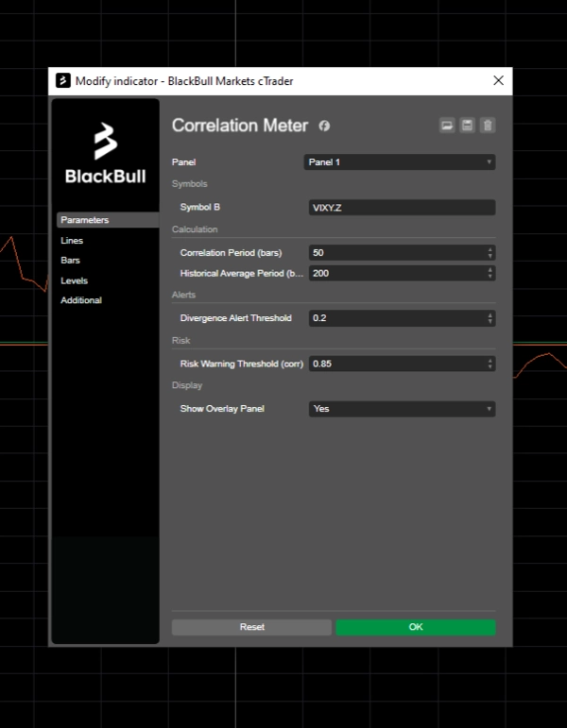Screen dimensions: 567x728
Task: Open the Levels section
Action: 75,280
